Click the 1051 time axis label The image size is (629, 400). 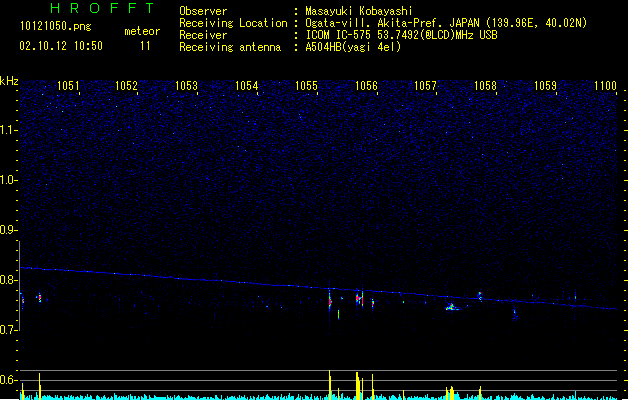point(68,86)
